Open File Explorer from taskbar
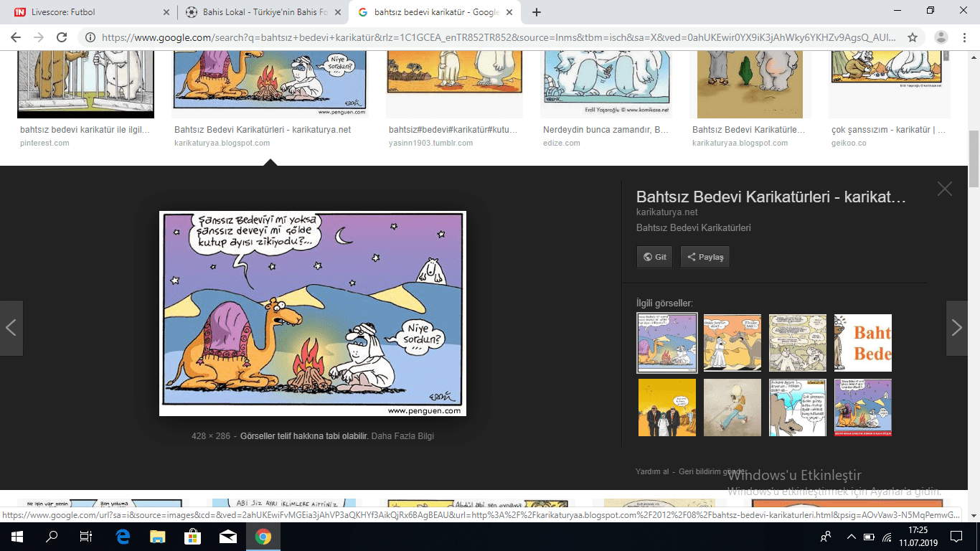Screen dimensions: 980x551 tap(158, 536)
